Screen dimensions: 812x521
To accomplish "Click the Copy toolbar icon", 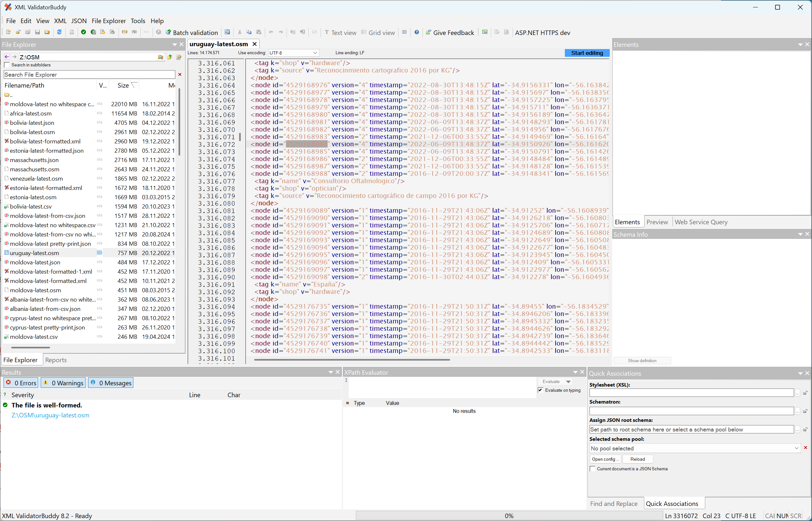I will click(x=249, y=32).
